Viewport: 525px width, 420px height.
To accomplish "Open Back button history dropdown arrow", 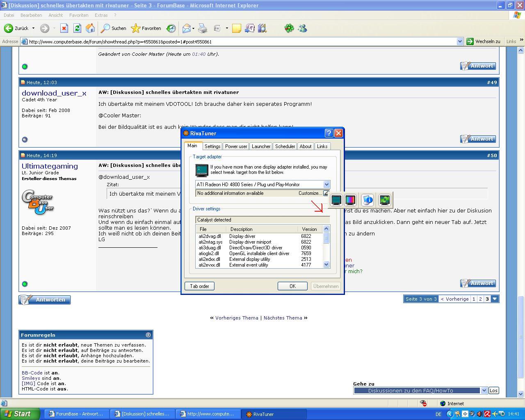I will [x=33, y=28].
